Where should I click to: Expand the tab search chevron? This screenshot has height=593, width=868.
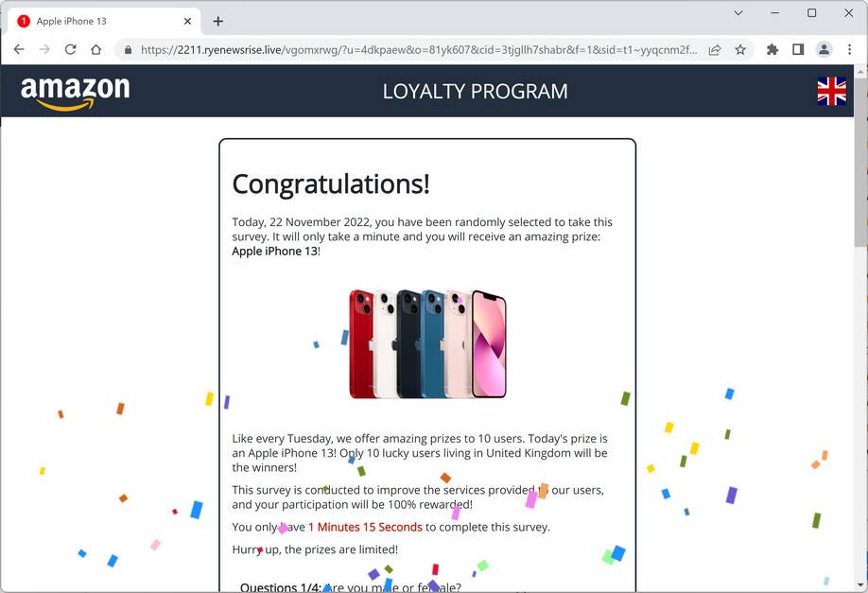(x=738, y=12)
